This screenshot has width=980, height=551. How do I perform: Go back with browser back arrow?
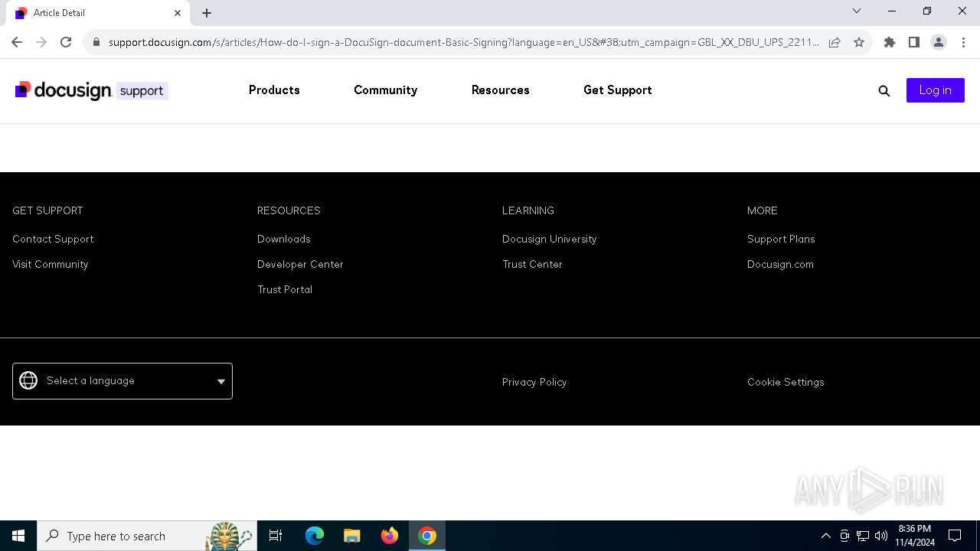(17, 42)
